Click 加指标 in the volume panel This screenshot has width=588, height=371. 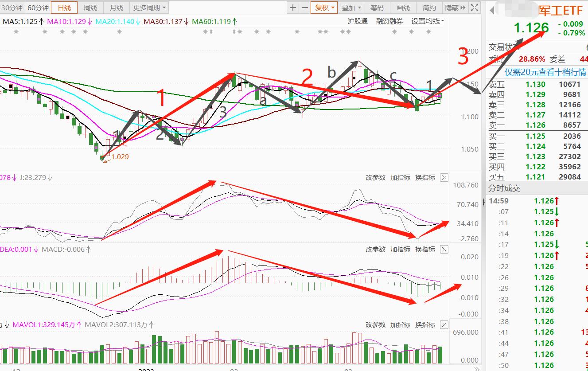tap(400, 325)
